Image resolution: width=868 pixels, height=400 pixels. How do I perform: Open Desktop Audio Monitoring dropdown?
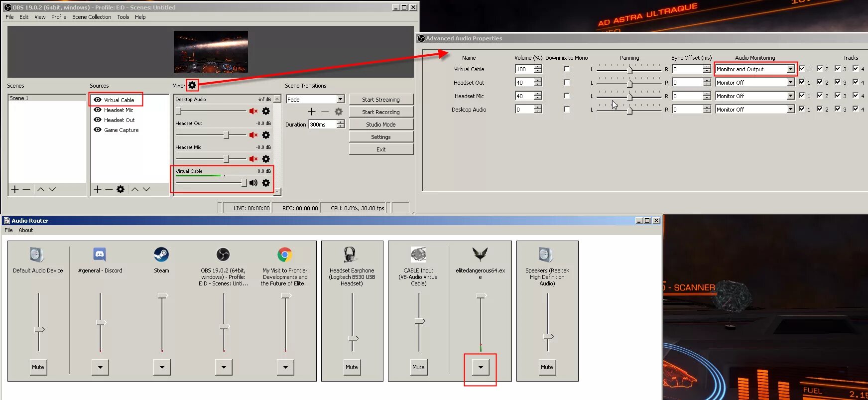[755, 110]
